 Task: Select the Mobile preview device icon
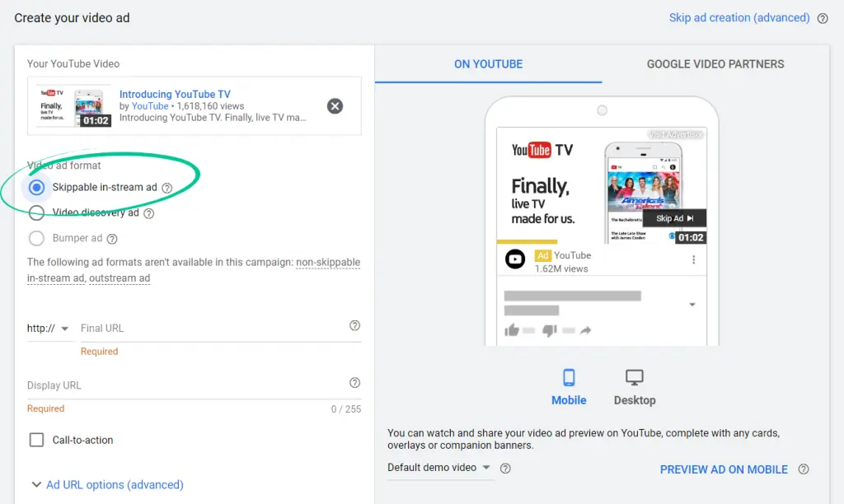(x=569, y=378)
